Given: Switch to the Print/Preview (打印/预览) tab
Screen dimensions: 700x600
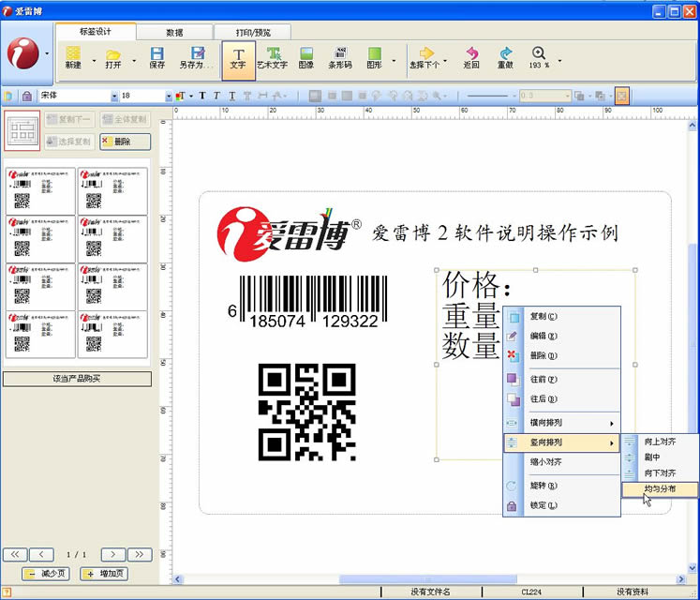Looking at the screenshot, I should [x=253, y=32].
